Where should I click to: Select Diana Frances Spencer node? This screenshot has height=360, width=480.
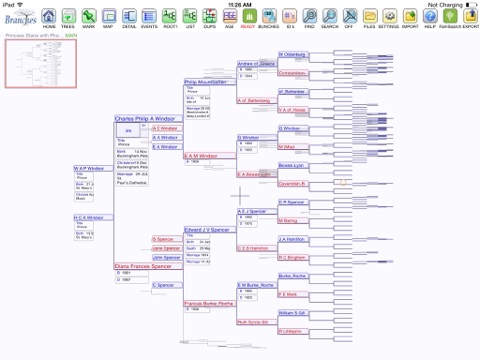point(148,266)
